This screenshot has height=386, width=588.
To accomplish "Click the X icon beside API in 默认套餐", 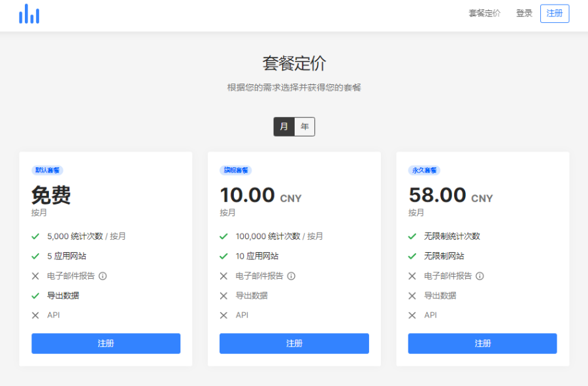I will point(35,315).
